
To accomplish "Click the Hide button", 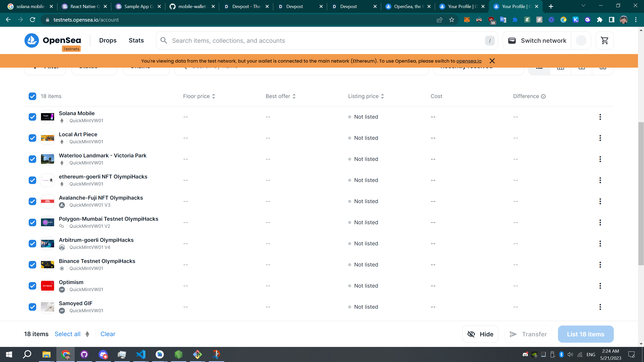I will 480,334.
